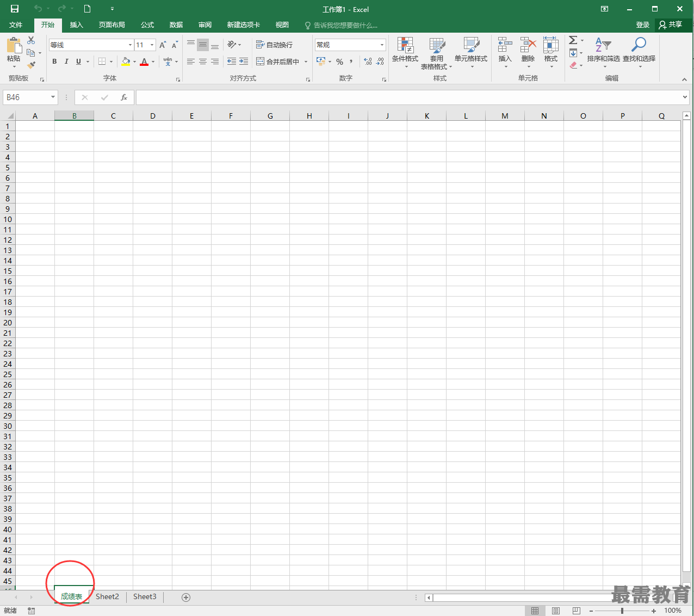Click the 删除 delete cells button
Viewport: 694px width, 616px height.
click(528, 53)
